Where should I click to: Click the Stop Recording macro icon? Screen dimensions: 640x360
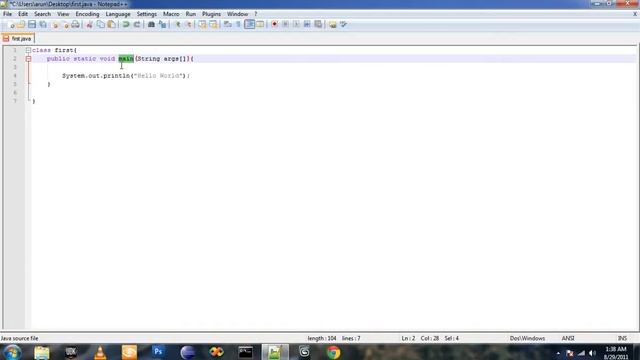point(285,24)
